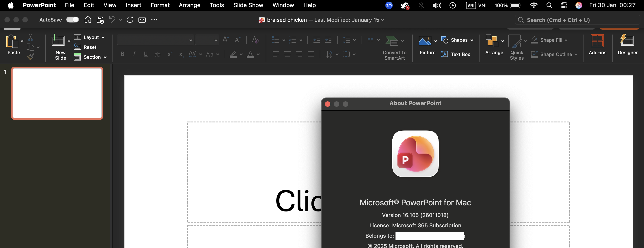Toggle AutoSave off

(73, 20)
